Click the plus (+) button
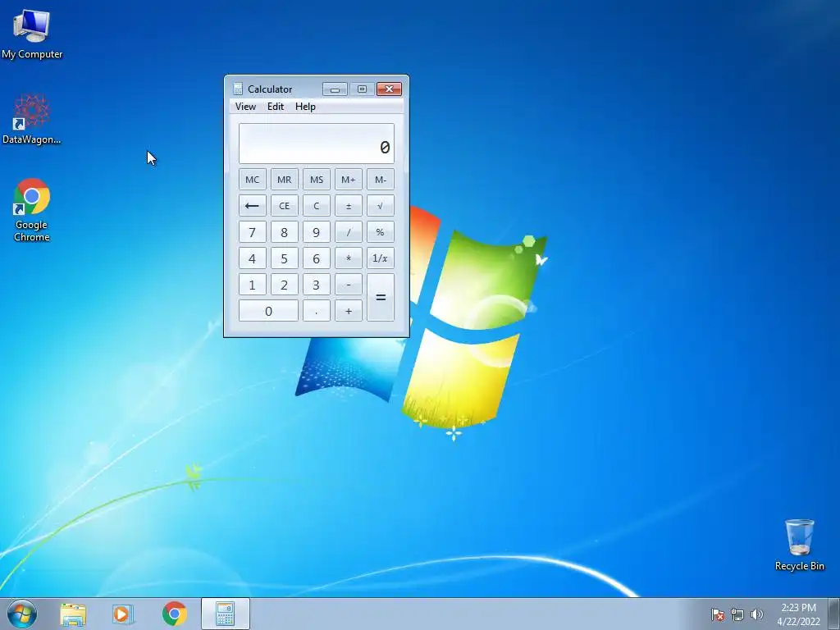Screen dimensions: 840x630 [348, 311]
